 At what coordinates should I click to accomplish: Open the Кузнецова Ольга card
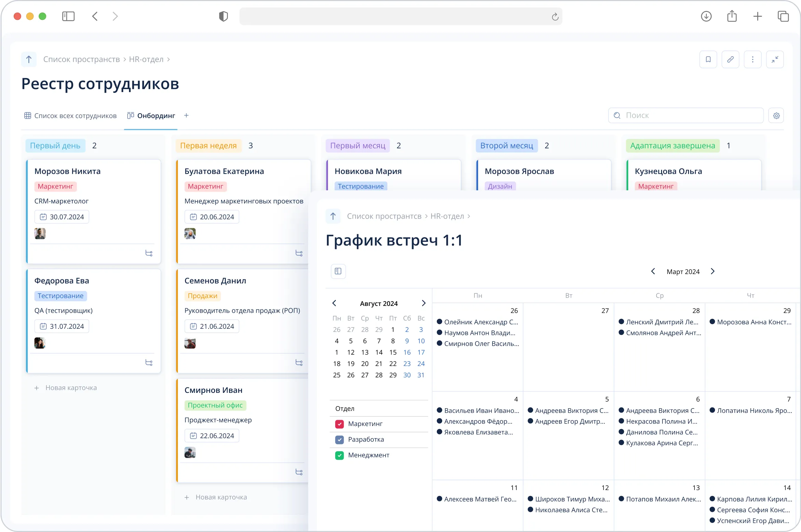(694, 175)
